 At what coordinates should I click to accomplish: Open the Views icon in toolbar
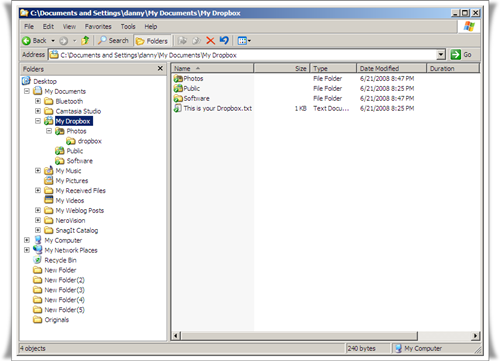[x=244, y=41]
